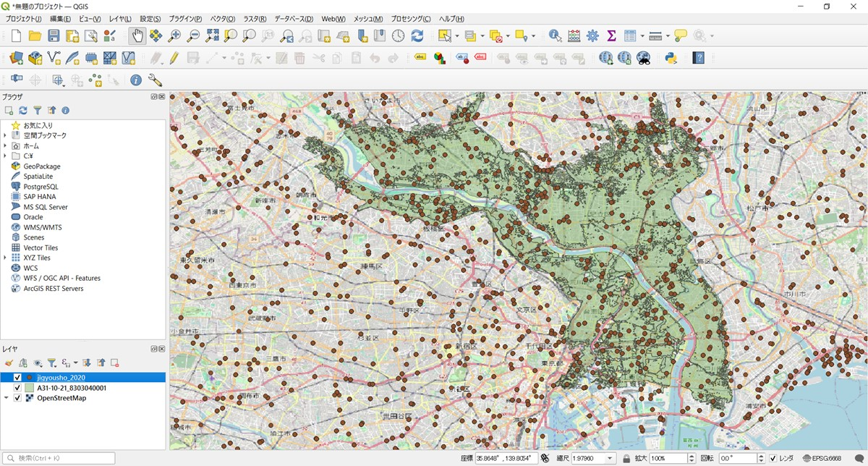Expand the ホーム tree item
The height and width of the screenshot is (466, 868).
(5, 145)
